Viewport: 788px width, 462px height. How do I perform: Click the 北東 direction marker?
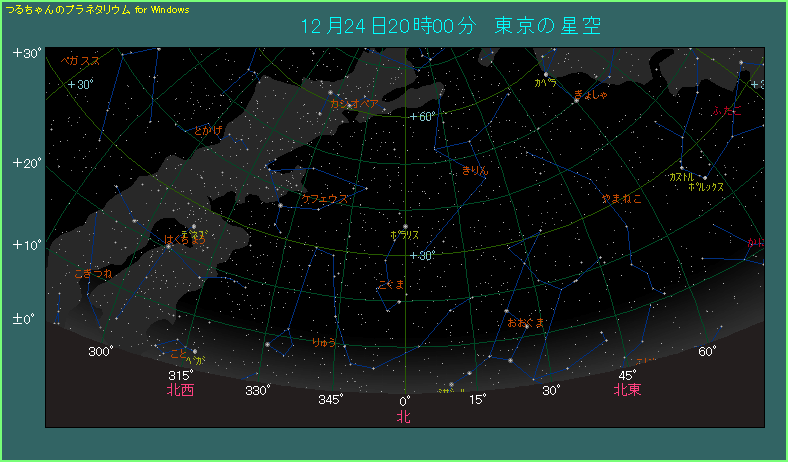coord(628,390)
